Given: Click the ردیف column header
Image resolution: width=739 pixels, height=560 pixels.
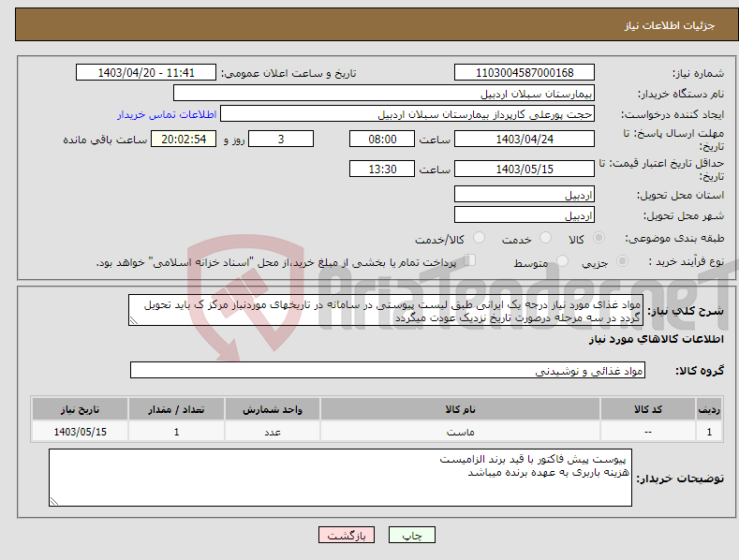Looking at the screenshot, I should (709, 408).
